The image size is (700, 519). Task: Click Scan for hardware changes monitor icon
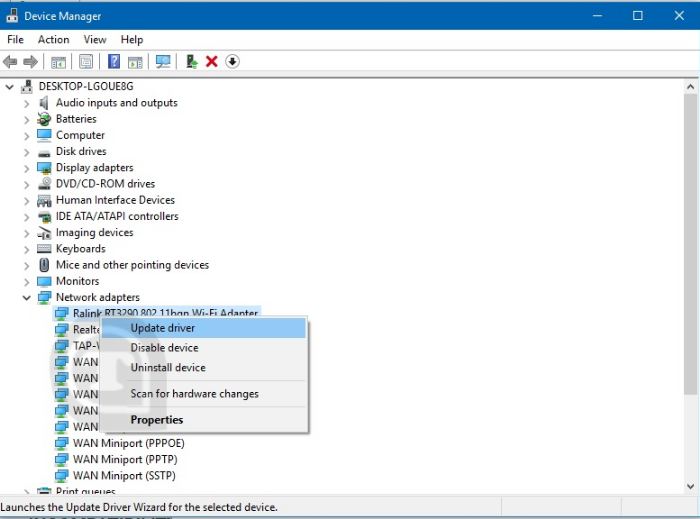coord(163,61)
